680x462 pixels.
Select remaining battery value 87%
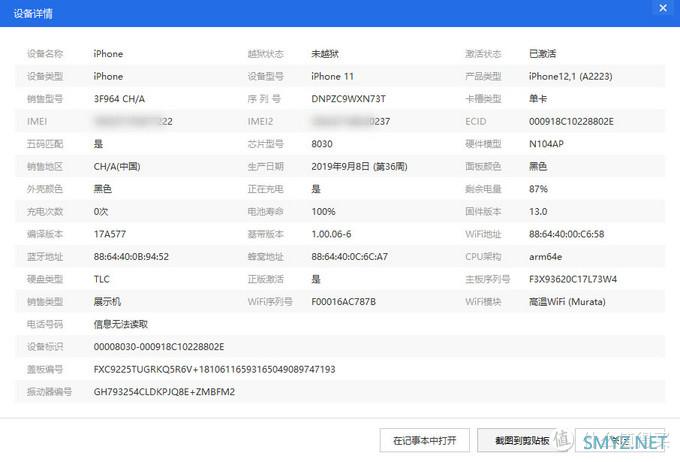[538, 189]
